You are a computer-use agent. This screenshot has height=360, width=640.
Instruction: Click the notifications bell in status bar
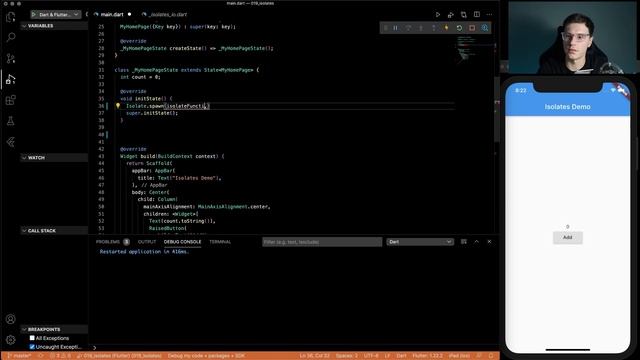click(x=491, y=356)
